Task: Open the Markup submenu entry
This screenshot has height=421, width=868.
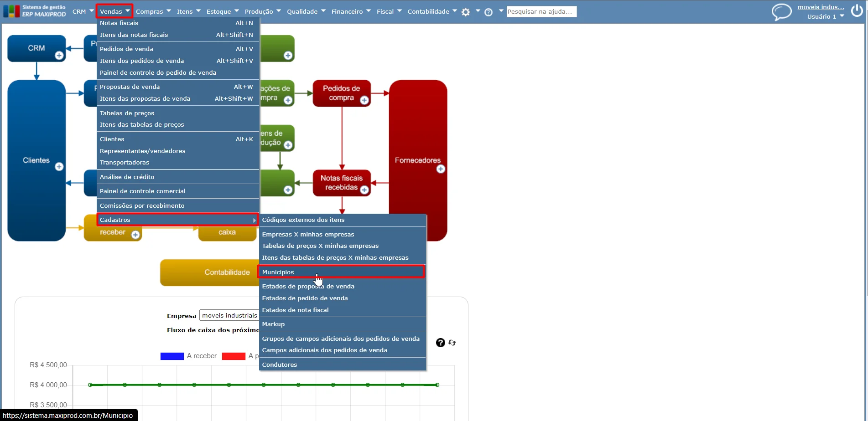Action: click(343, 324)
